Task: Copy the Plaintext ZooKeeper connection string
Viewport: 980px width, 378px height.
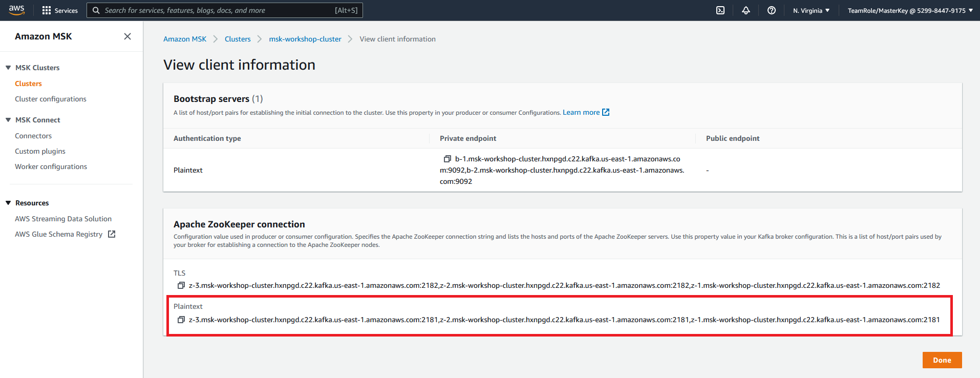Action: click(181, 320)
